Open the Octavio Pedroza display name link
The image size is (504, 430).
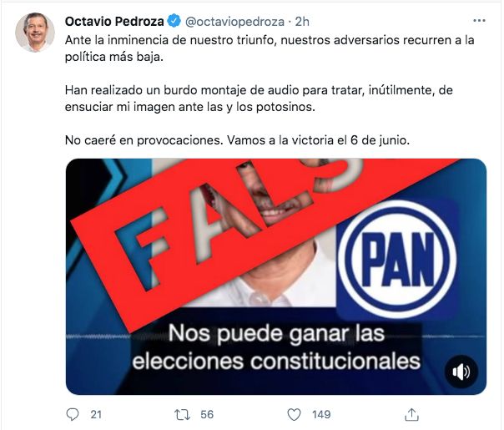114,21
